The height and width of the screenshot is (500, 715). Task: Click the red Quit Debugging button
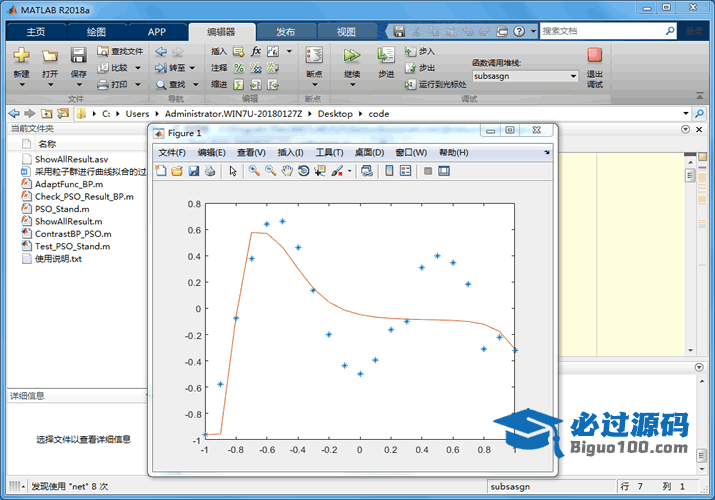(x=595, y=55)
